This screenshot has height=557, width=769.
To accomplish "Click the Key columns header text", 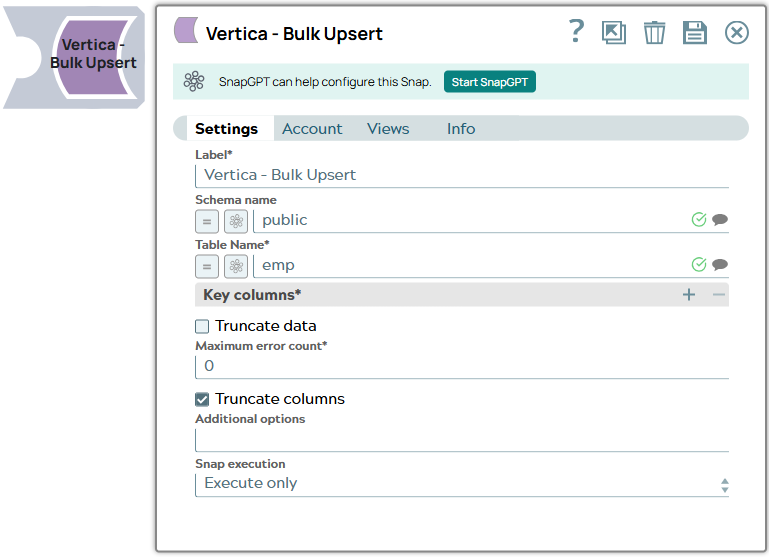I will point(252,295).
